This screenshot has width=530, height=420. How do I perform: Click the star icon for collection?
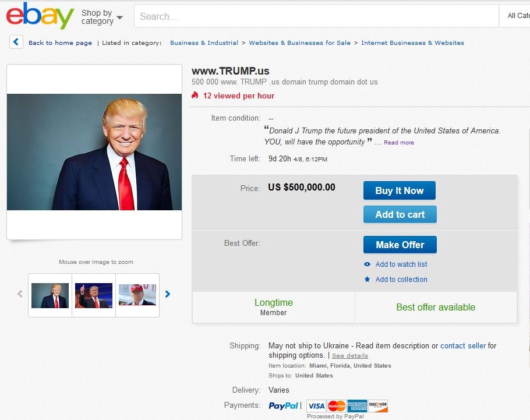click(367, 280)
